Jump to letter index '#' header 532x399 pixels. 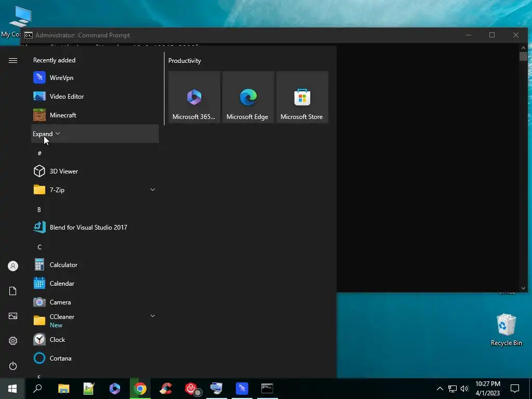pos(39,153)
